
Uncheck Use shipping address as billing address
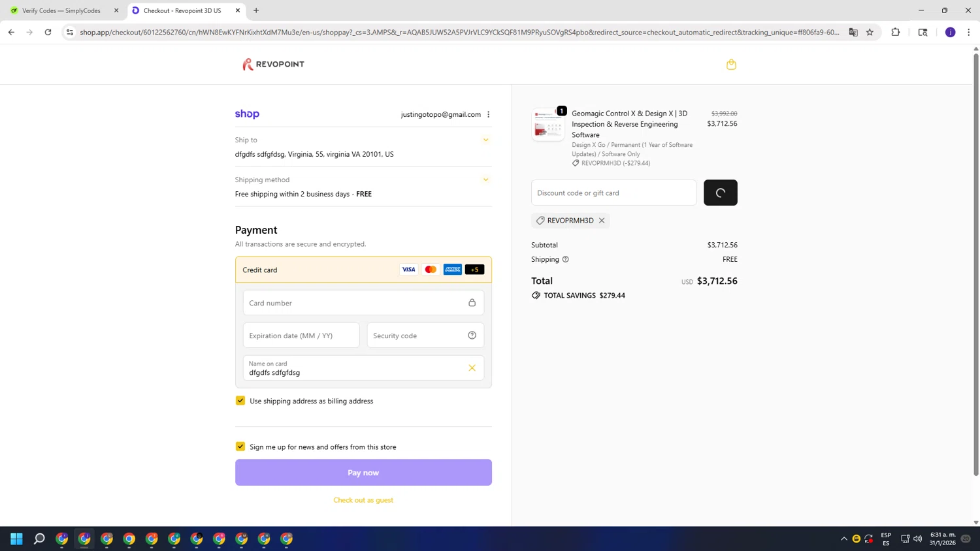coord(240,401)
